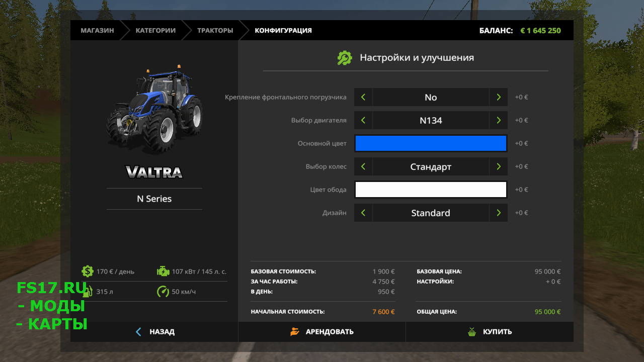Click the Базовая цена 95 000 € value
Viewport: 644px width, 362px height.
click(x=547, y=271)
